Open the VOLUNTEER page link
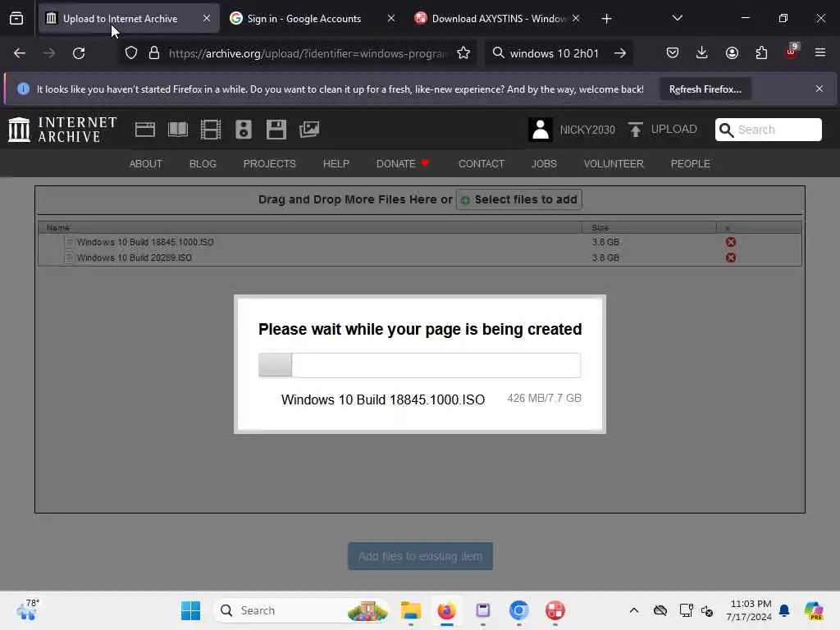 point(614,164)
